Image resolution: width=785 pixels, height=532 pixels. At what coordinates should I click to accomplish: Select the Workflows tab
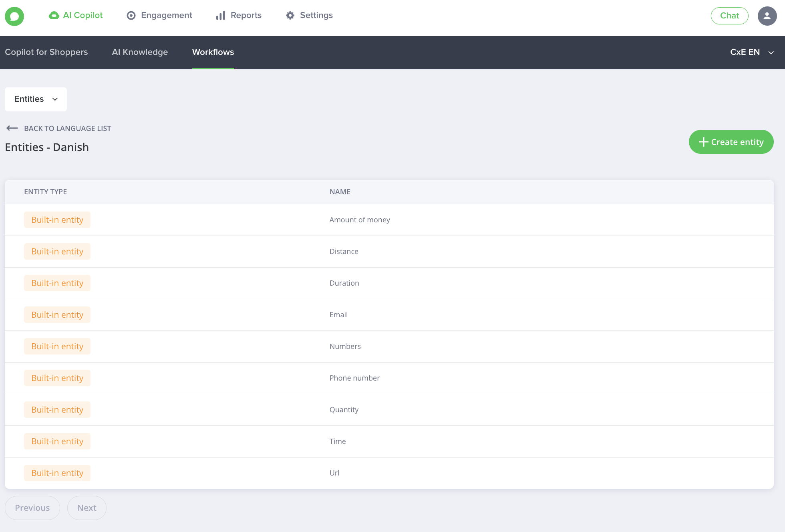click(213, 52)
